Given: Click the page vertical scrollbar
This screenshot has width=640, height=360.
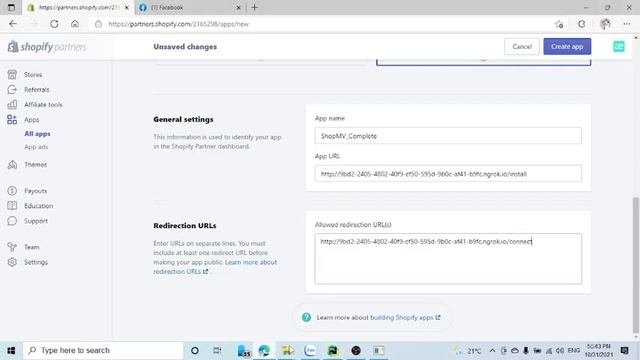Looking at the screenshot, I should pos(636,265).
